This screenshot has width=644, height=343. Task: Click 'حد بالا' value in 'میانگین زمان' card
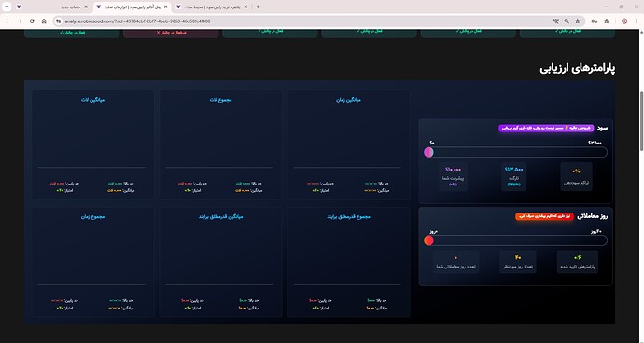coord(371,184)
